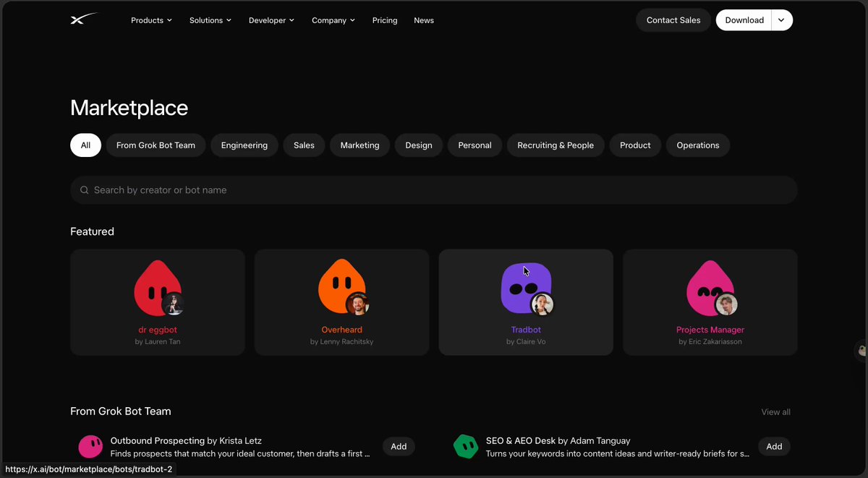The height and width of the screenshot is (478, 868).
Task: Expand the Products menu
Action: click(151, 20)
